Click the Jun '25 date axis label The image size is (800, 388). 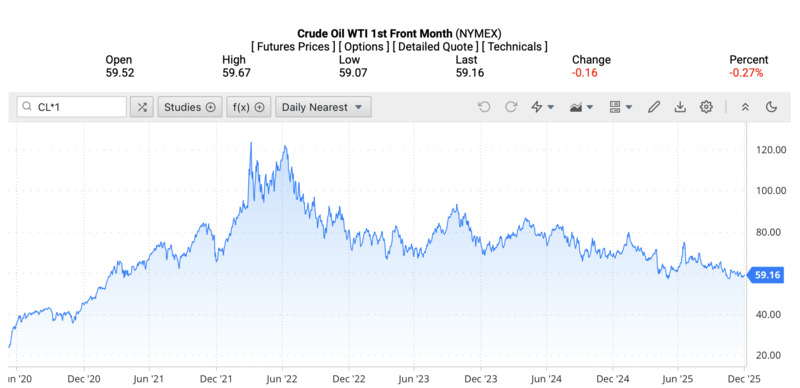[678, 379]
